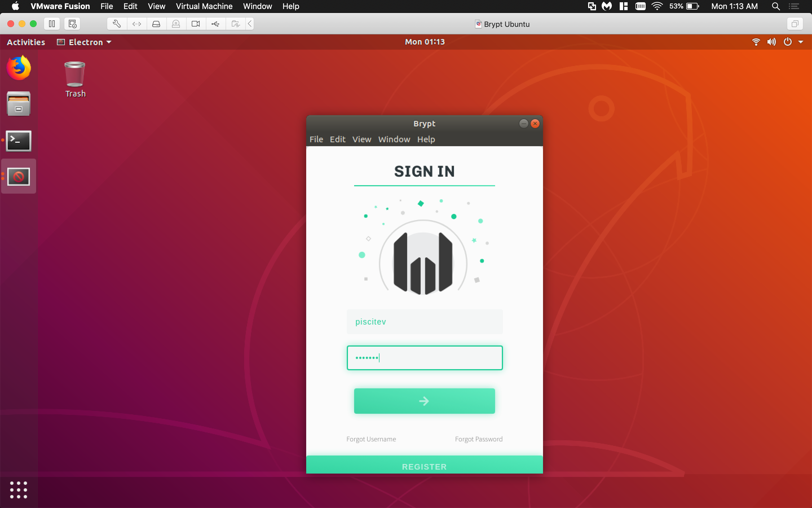Click the VMware shared folders icon
Viewport: 812px width, 508px height.
tap(235, 24)
